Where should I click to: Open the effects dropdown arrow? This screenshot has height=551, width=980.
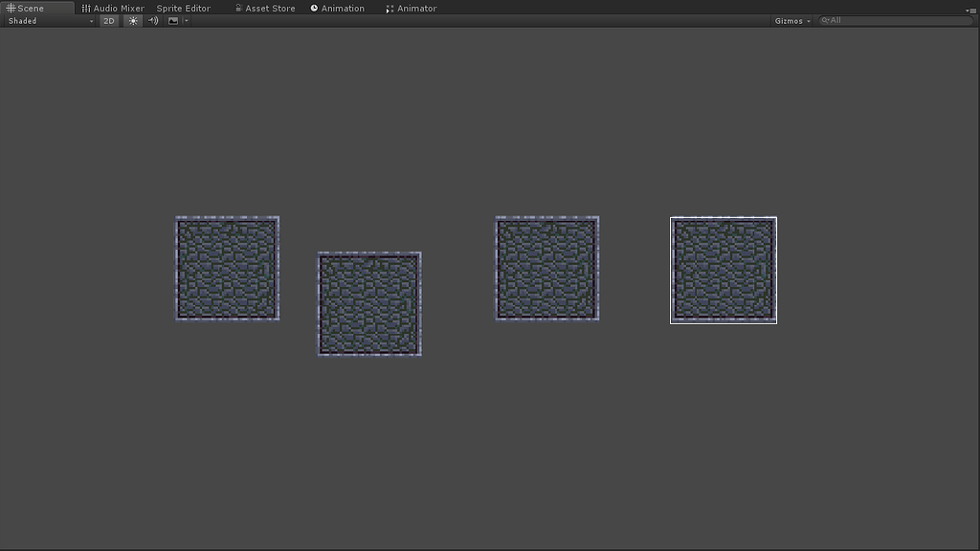185,20
